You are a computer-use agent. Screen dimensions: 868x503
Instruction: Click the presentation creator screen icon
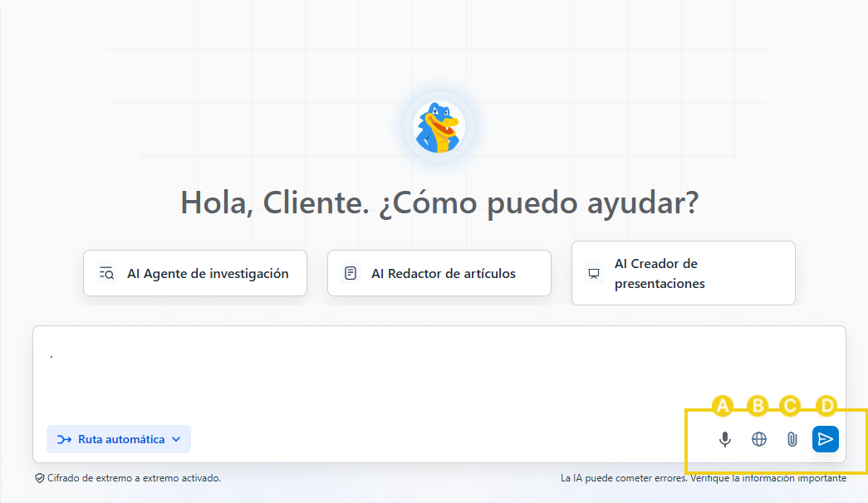pos(594,273)
